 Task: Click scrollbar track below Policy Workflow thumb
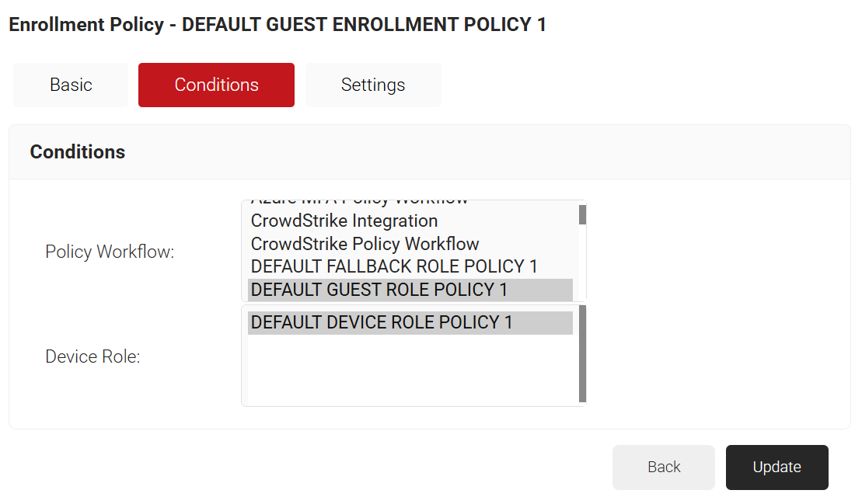[x=582, y=264]
